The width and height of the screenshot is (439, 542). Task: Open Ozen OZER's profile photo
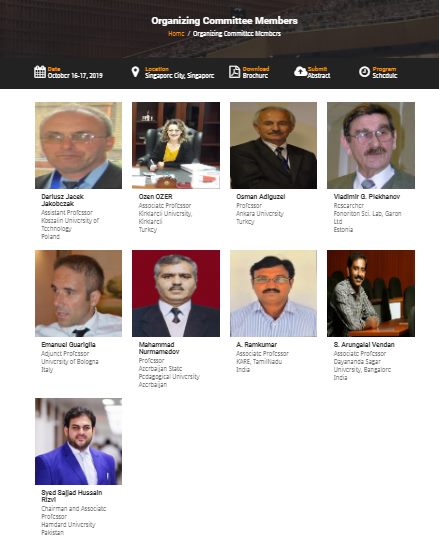point(176,145)
